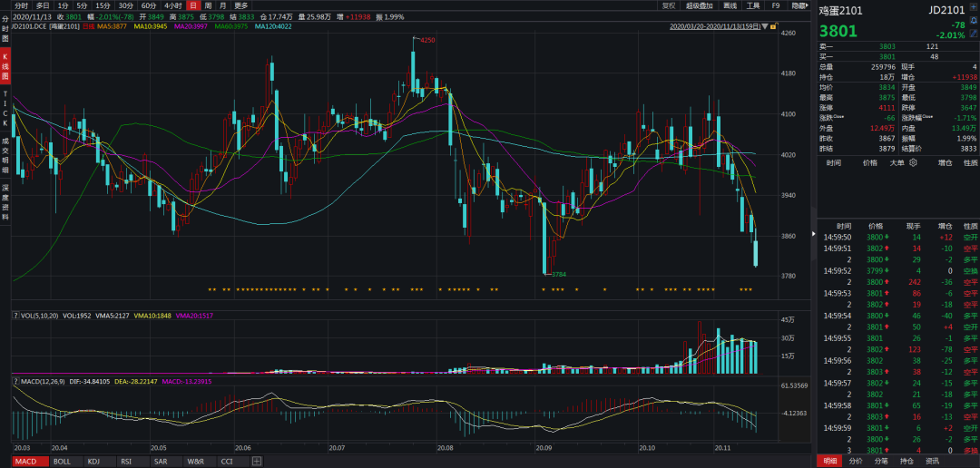Open large-order settings gear icon

click(913, 163)
